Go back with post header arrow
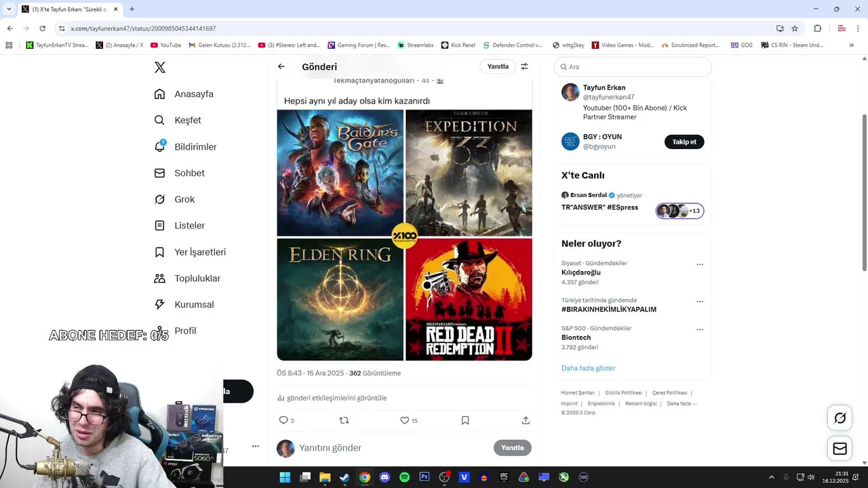This screenshot has width=868, height=488. point(281,66)
